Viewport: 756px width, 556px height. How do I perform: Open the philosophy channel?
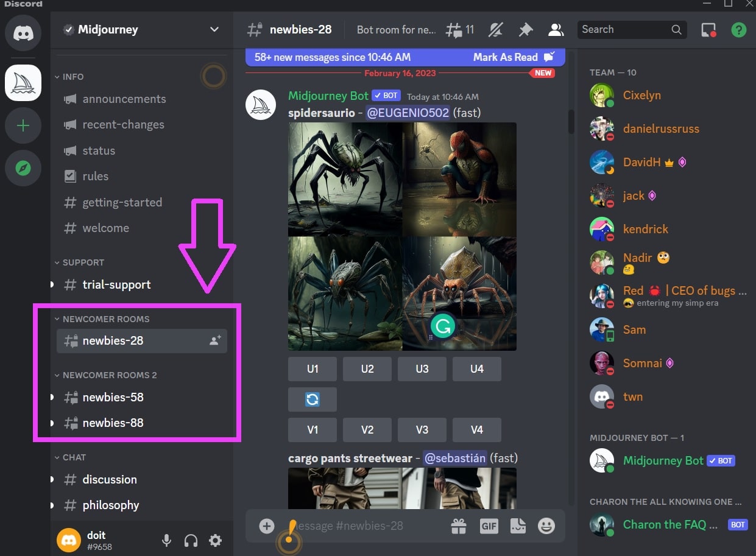[142, 505]
